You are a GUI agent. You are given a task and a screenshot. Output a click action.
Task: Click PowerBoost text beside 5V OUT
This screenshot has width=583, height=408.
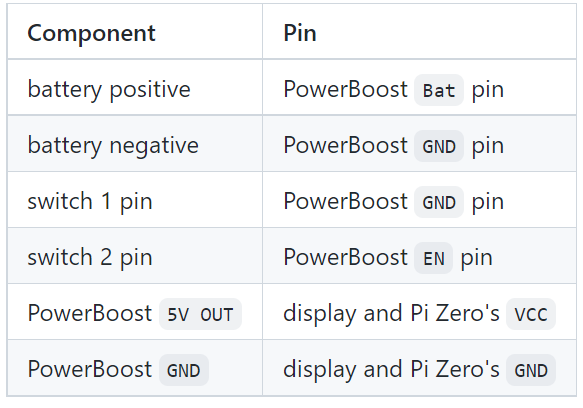(x=90, y=313)
